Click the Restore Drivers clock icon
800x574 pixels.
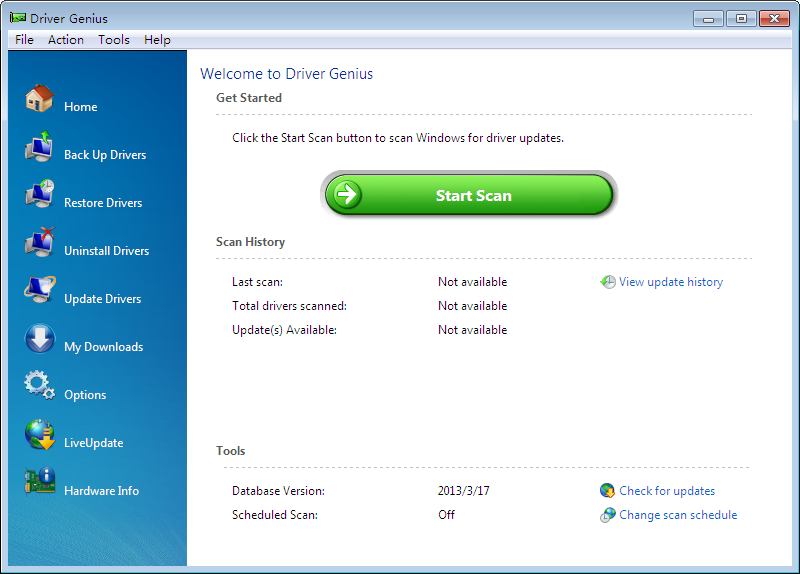click(x=39, y=194)
